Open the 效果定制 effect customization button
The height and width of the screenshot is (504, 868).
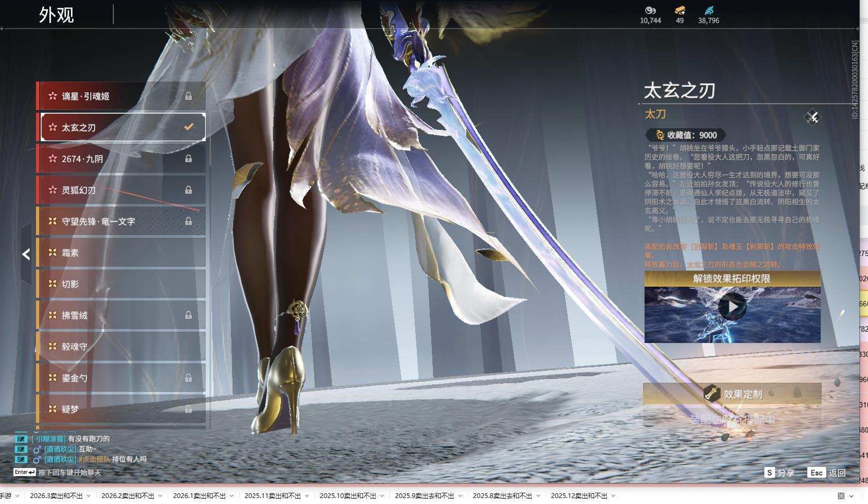(x=732, y=394)
